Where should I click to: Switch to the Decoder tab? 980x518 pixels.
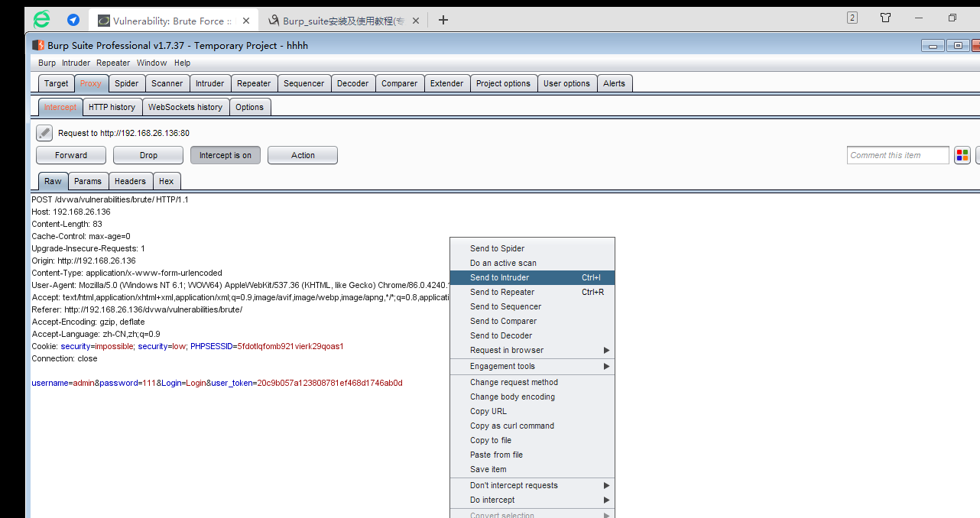click(x=353, y=83)
